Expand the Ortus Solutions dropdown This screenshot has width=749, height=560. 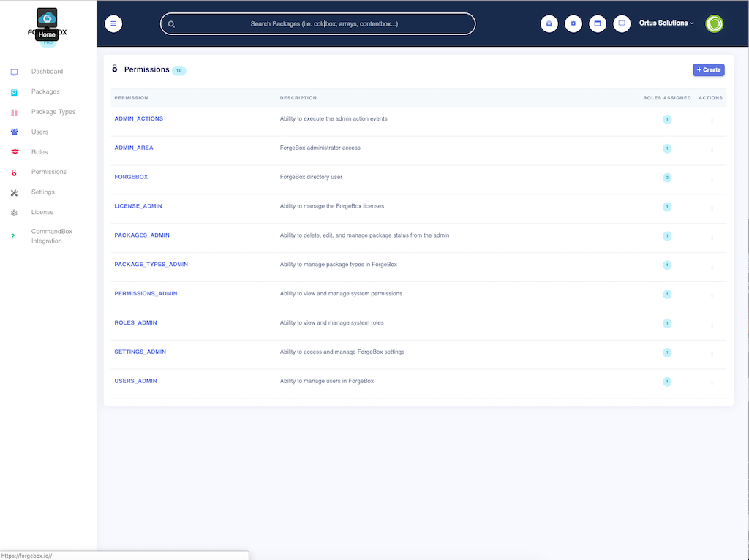pyautogui.click(x=666, y=23)
